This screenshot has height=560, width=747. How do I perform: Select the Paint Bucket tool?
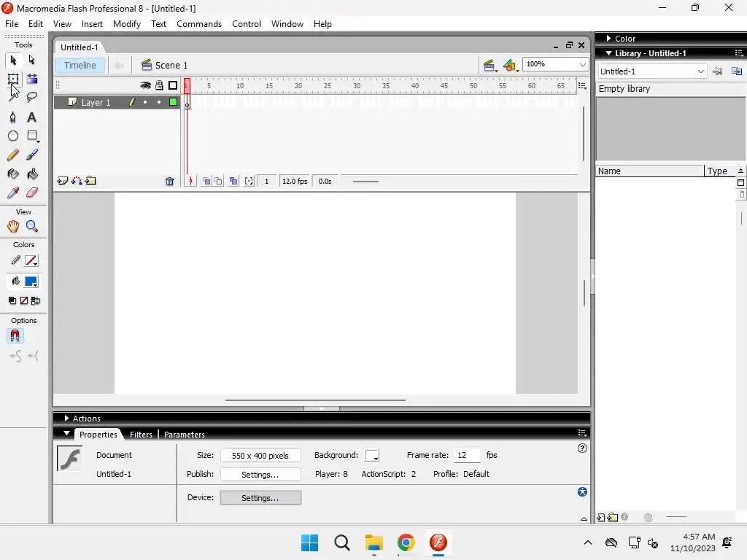[x=32, y=174]
